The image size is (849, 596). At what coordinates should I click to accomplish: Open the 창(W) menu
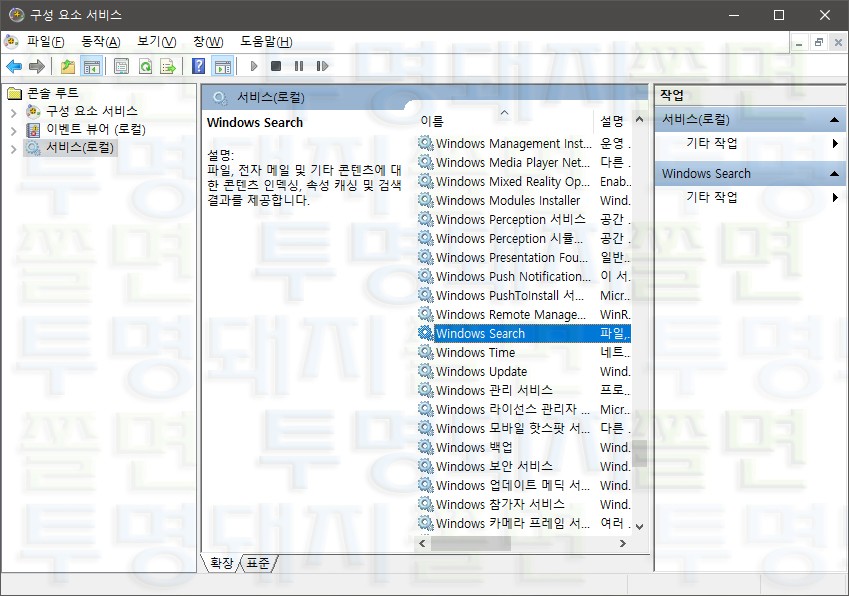click(208, 42)
